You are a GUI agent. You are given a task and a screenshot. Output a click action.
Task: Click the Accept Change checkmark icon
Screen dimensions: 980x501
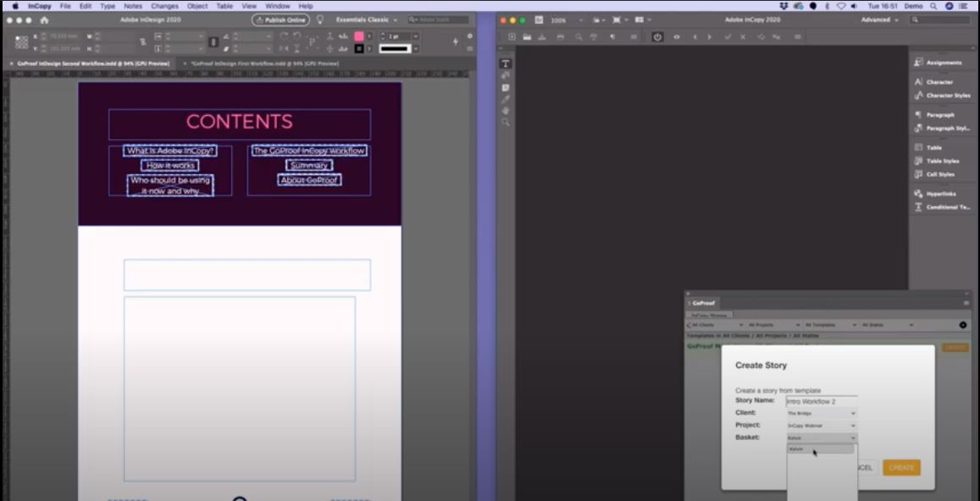pyautogui.click(x=728, y=37)
